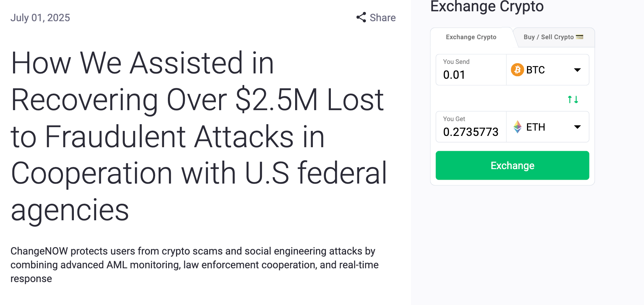Click the July 01, 2025 date
This screenshot has height=305, width=644.
40,18
